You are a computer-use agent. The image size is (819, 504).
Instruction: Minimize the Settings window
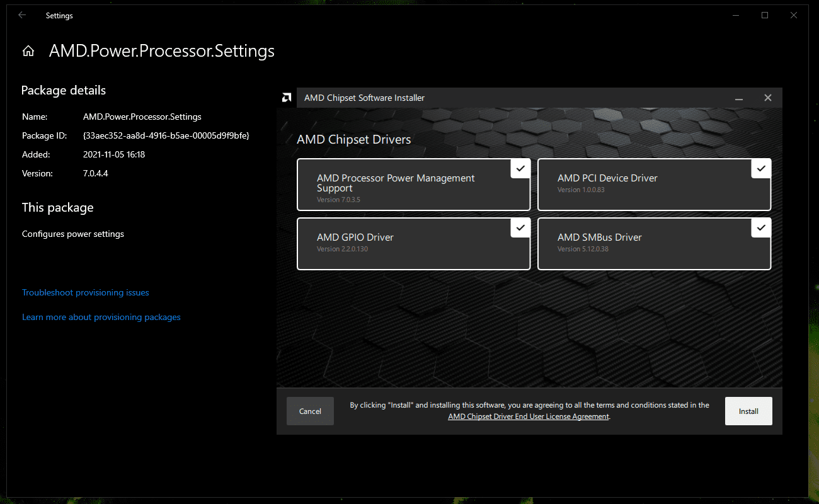tap(736, 15)
